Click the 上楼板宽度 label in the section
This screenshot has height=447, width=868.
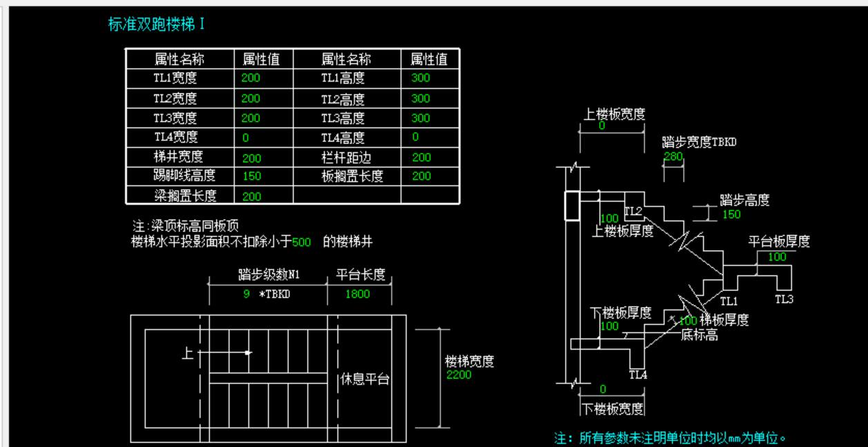point(614,115)
